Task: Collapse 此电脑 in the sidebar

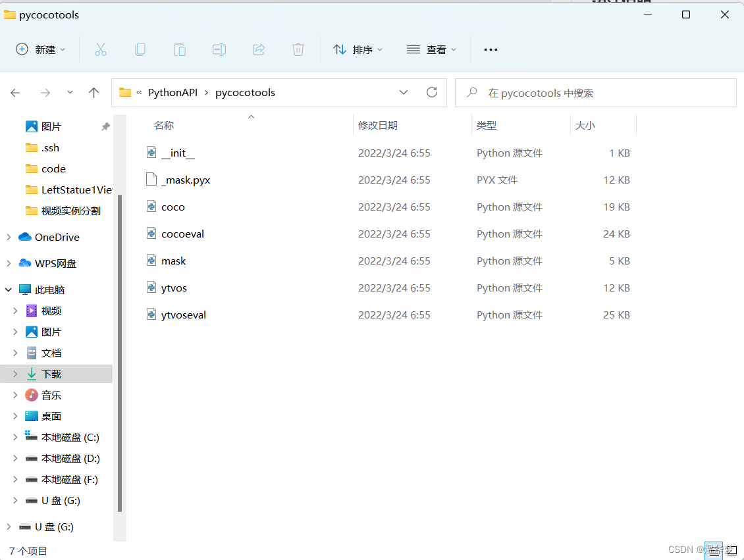Action: (x=9, y=290)
